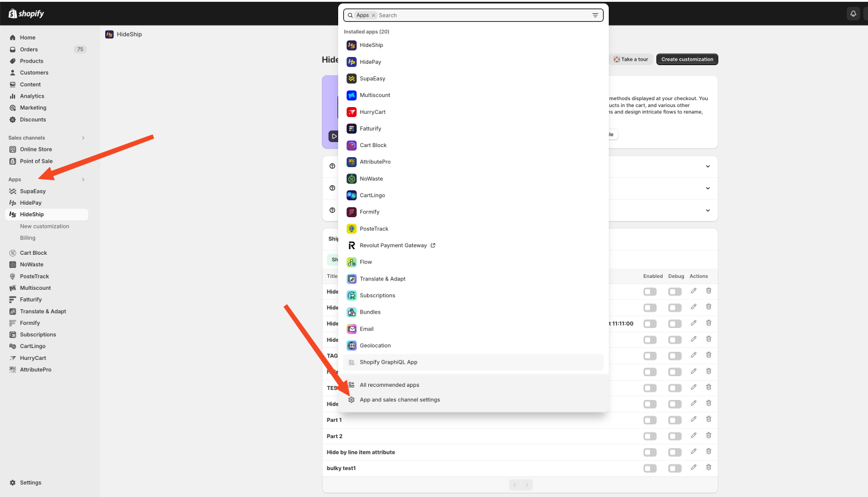Toggle Debug for the "Part 2" row
This screenshot has height=497, width=868.
click(675, 436)
